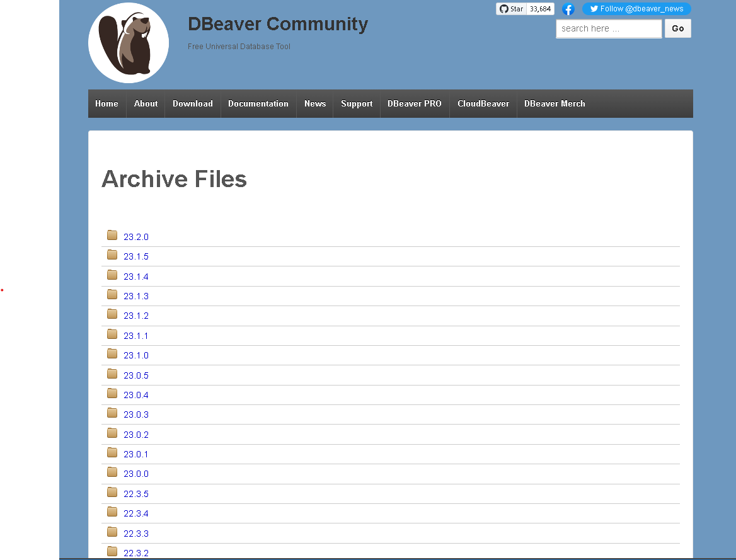Open the 23.1.2 archive link

click(136, 316)
